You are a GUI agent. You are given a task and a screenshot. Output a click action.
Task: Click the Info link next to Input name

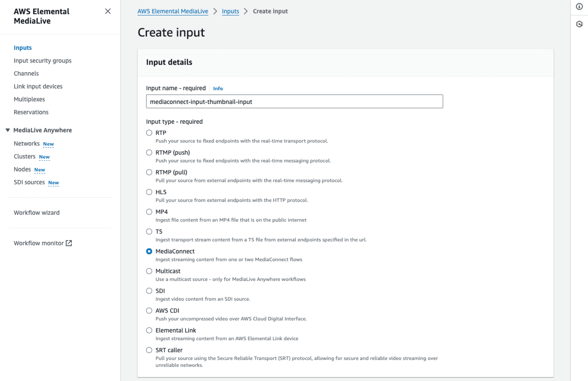tap(218, 88)
